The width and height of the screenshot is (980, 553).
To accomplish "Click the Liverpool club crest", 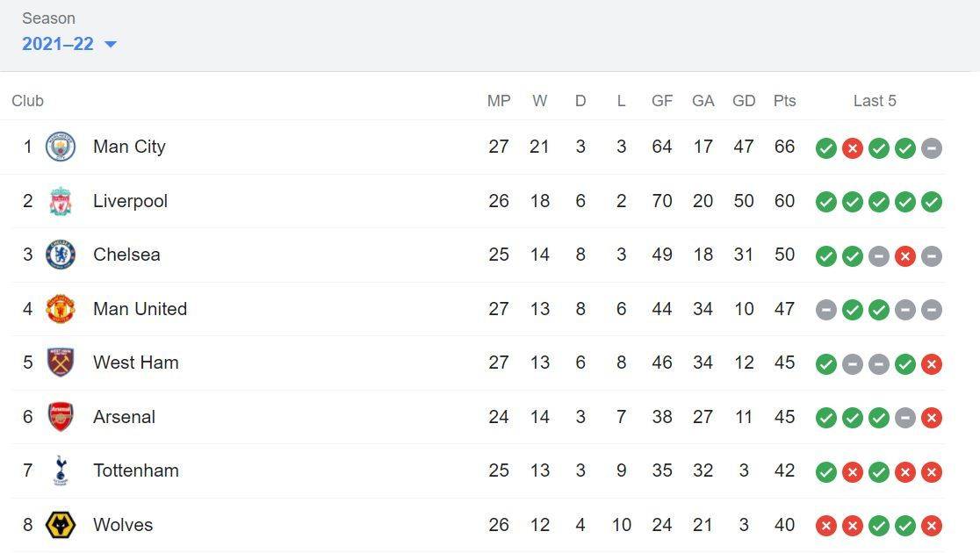I will tap(61, 201).
